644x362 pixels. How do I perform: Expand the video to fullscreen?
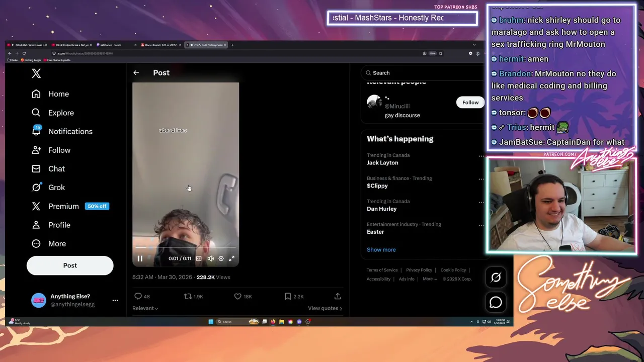click(x=231, y=258)
